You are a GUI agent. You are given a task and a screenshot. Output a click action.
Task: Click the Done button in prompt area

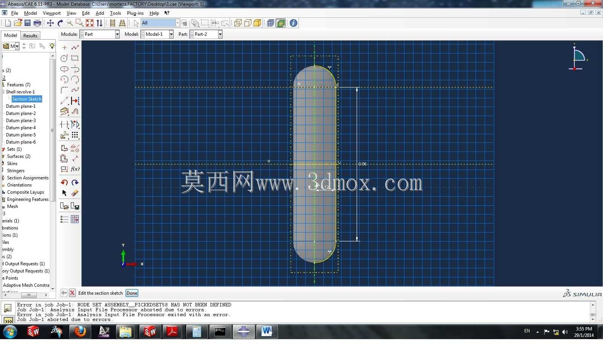(x=132, y=293)
